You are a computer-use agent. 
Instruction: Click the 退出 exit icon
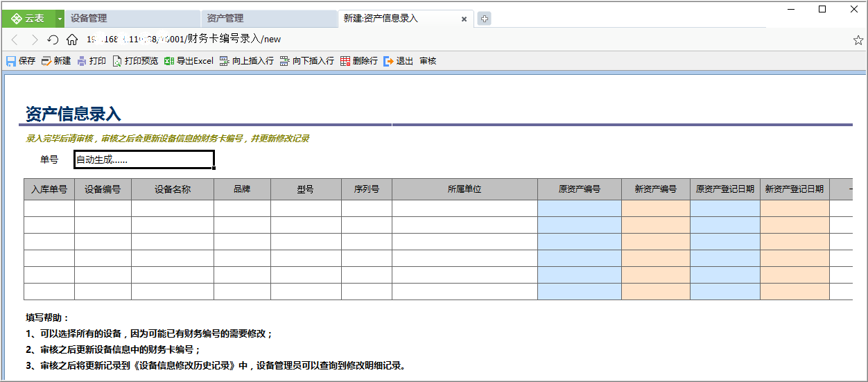388,61
